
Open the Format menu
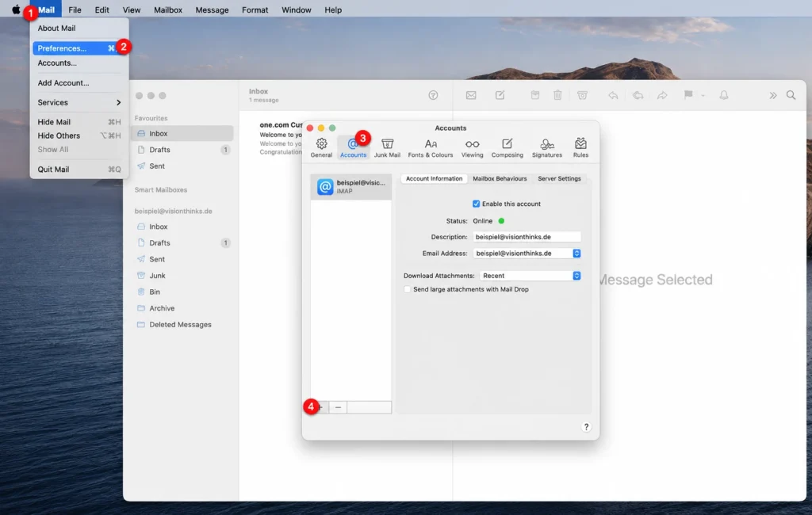pos(255,10)
